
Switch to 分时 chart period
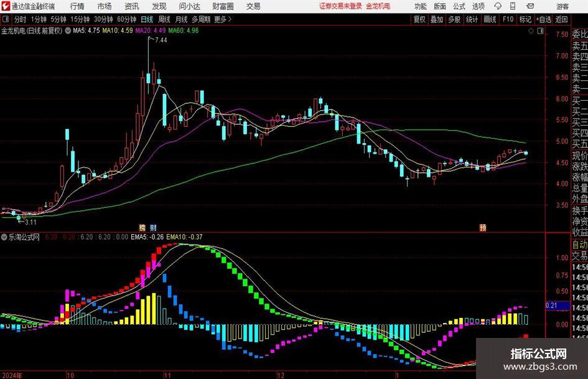21,19
